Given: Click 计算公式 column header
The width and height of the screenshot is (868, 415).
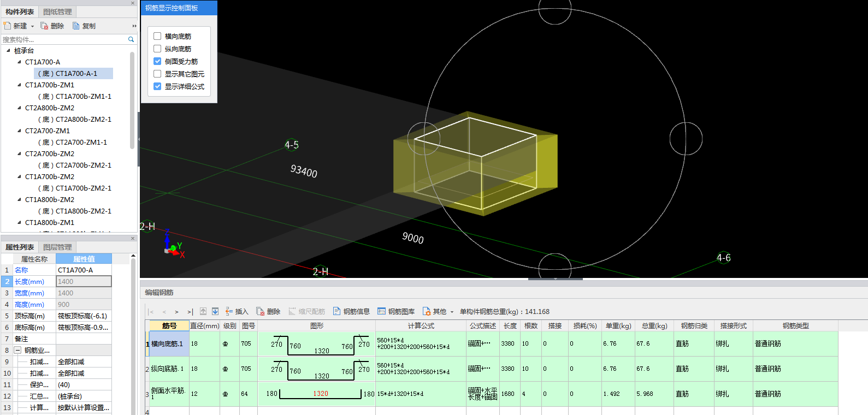Looking at the screenshot, I should 421,325.
